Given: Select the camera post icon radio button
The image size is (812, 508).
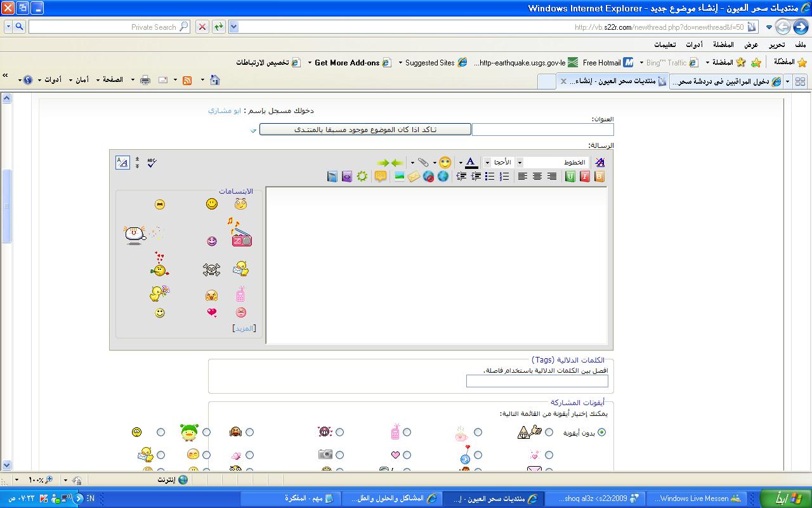Looking at the screenshot, I should 339,455.
